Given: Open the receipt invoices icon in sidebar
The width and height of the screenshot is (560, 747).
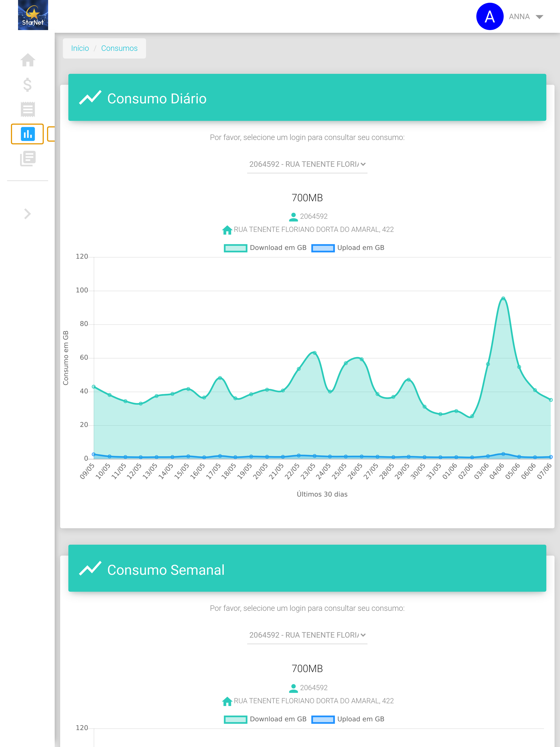Looking at the screenshot, I should pos(28,109).
